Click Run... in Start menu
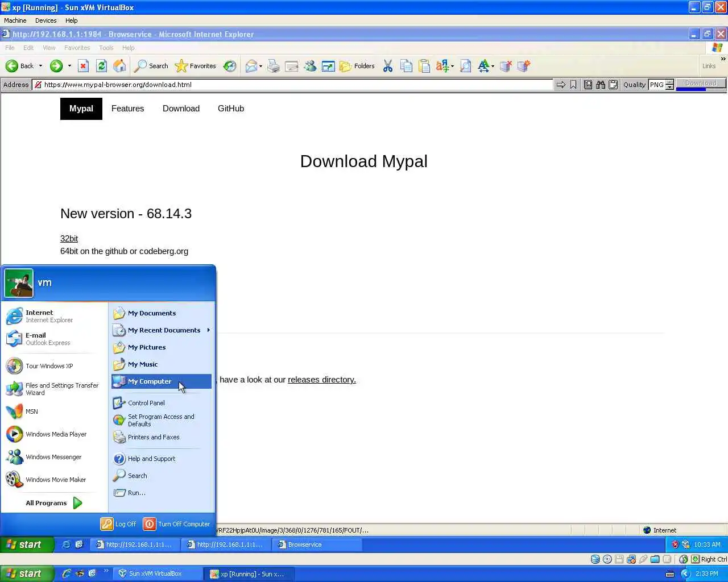This screenshot has height=582, width=728. tap(162, 493)
